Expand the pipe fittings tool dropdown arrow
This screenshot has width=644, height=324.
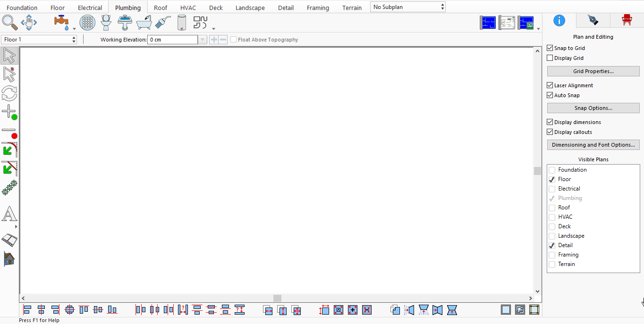coord(213,29)
